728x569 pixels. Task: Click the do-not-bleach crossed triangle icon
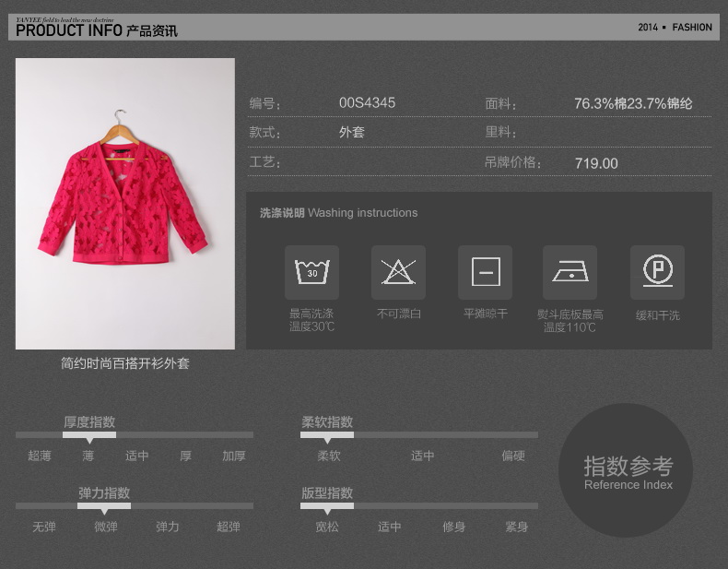(x=398, y=272)
